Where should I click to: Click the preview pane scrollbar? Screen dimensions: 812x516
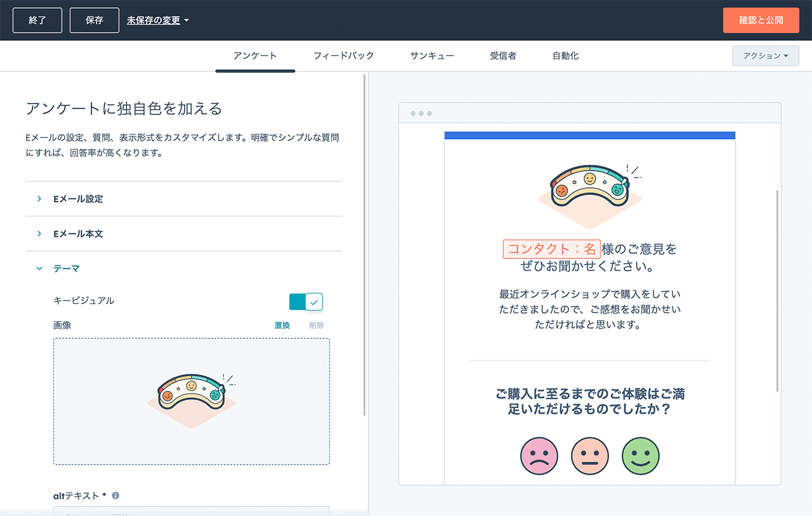(x=777, y=290)
